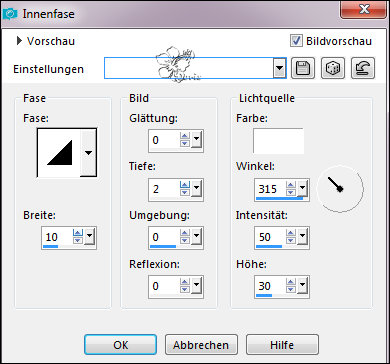The height and width of the screenshot is (364, 390).
Task: Click the bevel shape thumbnail preview
Action: point(59,153)
